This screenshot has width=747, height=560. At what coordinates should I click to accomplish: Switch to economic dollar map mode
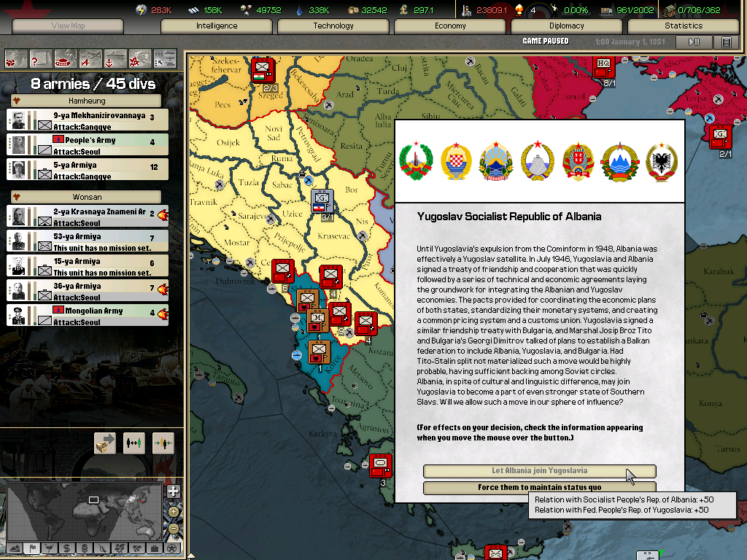pos(66,548)
